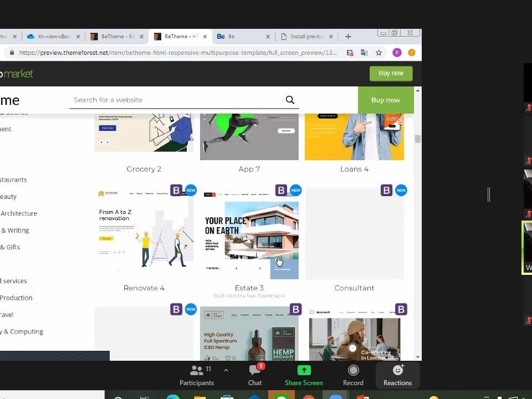Click the 'Estate 3' label
Screen dimensions: 532x399
pyautogui.click(x=249, y=288)
